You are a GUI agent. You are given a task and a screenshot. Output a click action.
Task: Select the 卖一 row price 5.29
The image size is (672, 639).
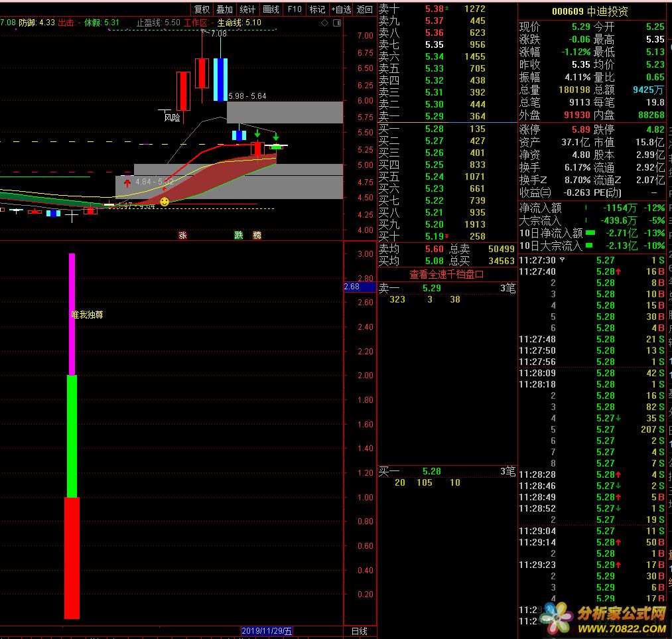click(435, 116)
